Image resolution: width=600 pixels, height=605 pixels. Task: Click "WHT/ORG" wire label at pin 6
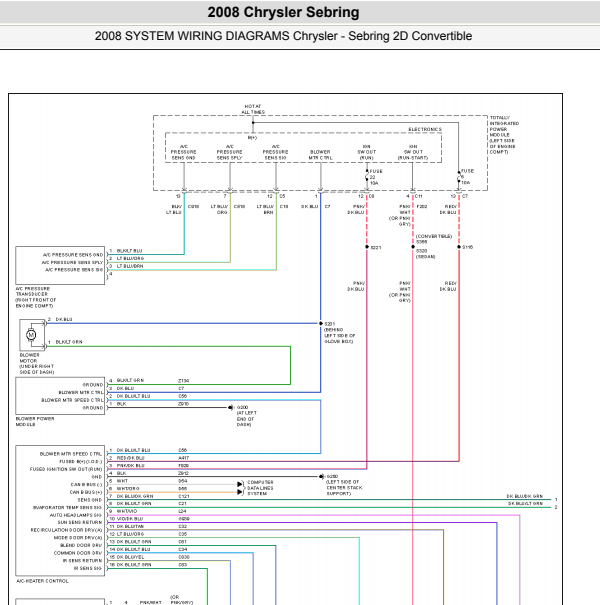[128, 488]
